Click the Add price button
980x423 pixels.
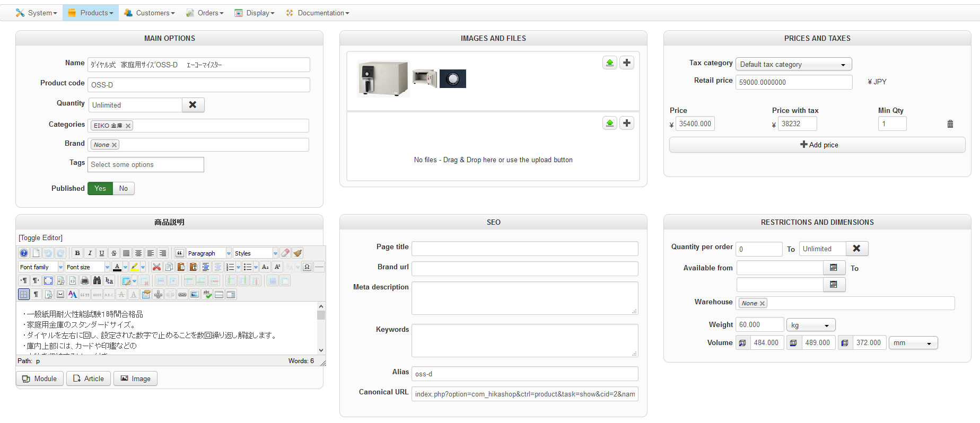(817, 145)
